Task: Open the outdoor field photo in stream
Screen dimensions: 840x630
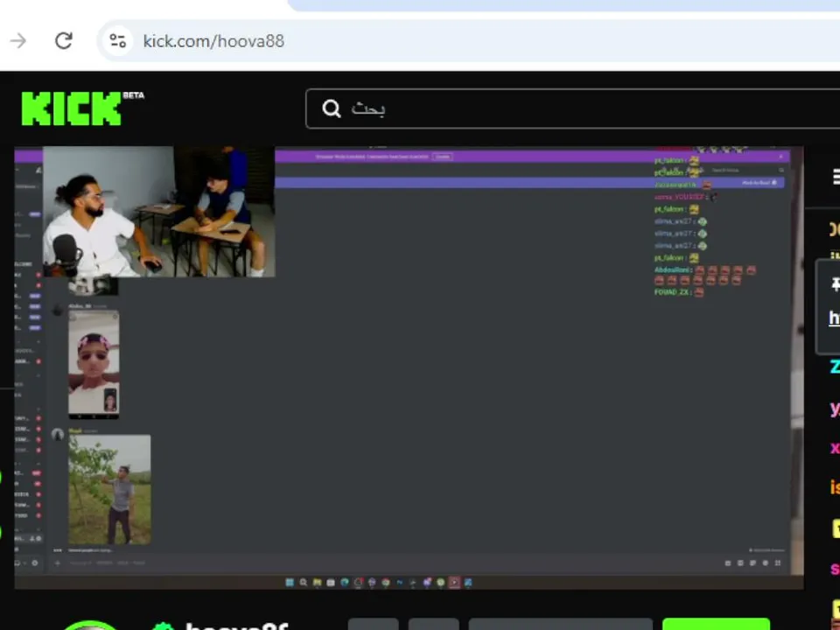Action: tap(110, 490)
